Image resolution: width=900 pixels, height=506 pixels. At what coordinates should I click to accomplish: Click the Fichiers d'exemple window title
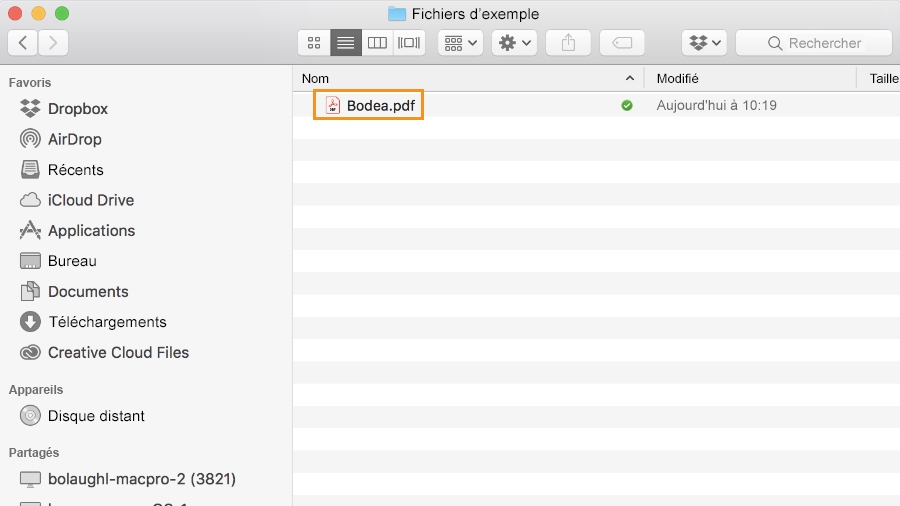(x=475, y=14)
